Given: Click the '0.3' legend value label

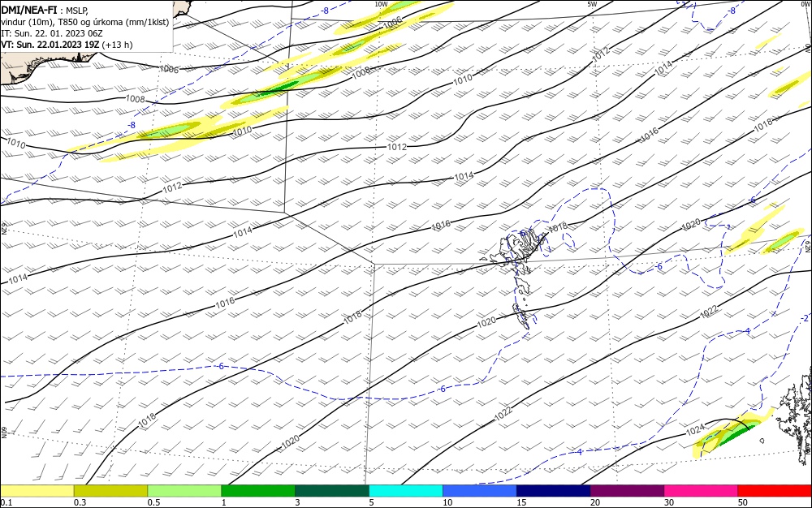Looking at the screenshot, I should (x=80, y=503).
